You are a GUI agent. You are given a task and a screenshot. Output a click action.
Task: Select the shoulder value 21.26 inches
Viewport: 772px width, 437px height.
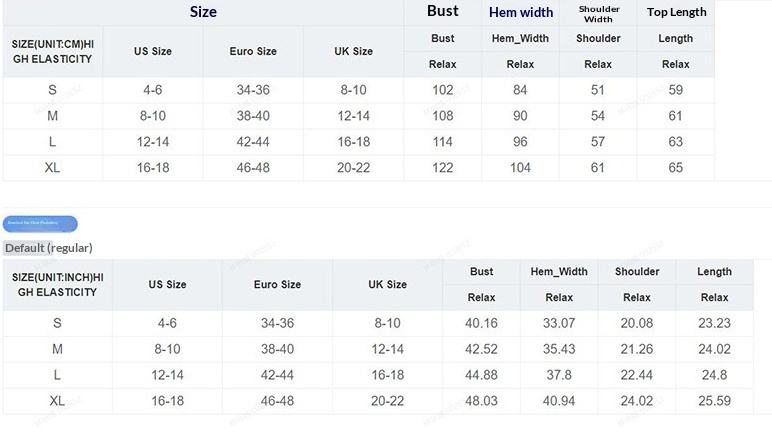[x=637, y=349]
